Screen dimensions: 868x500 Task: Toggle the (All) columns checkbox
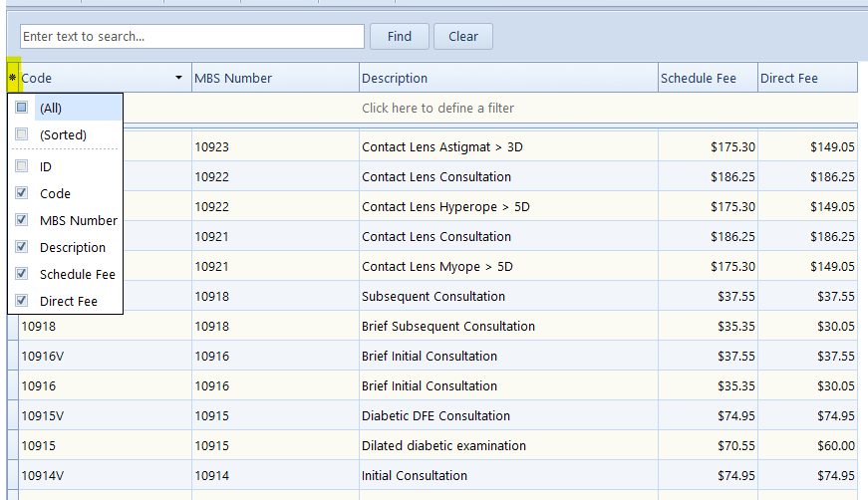(x=22, y=108)
